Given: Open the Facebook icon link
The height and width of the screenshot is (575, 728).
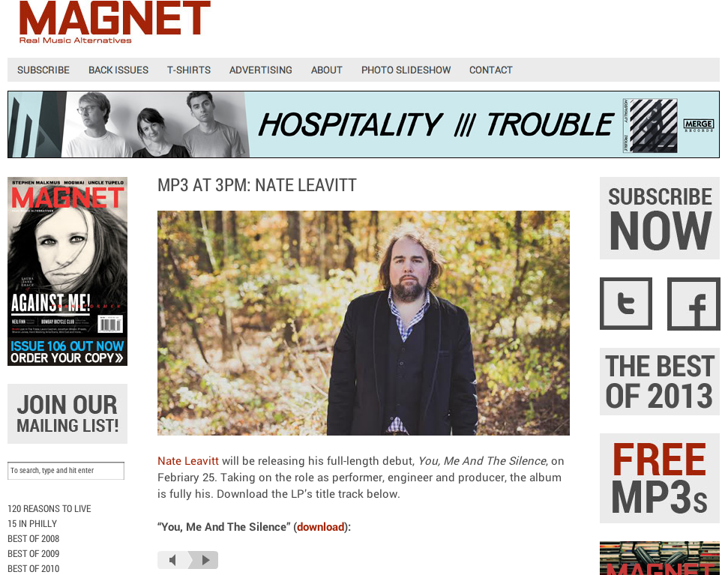Looking at the screenshot, I should pos(694,304).
